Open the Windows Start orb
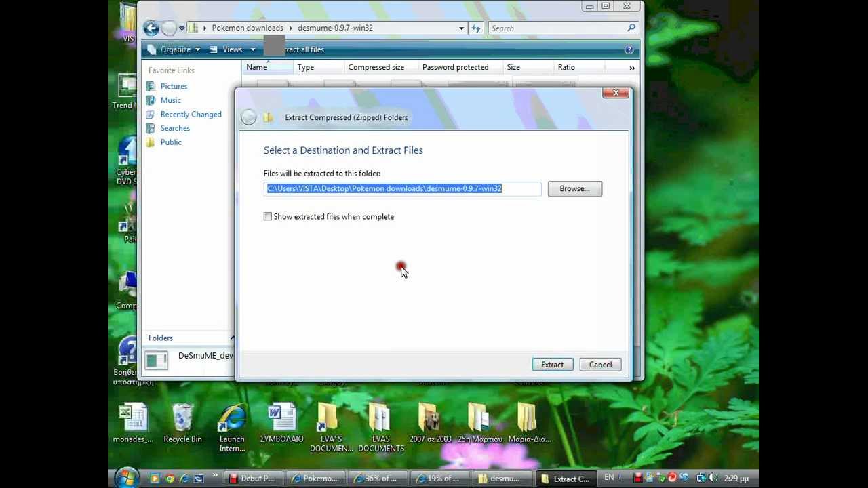 click(x=127, y=478)
